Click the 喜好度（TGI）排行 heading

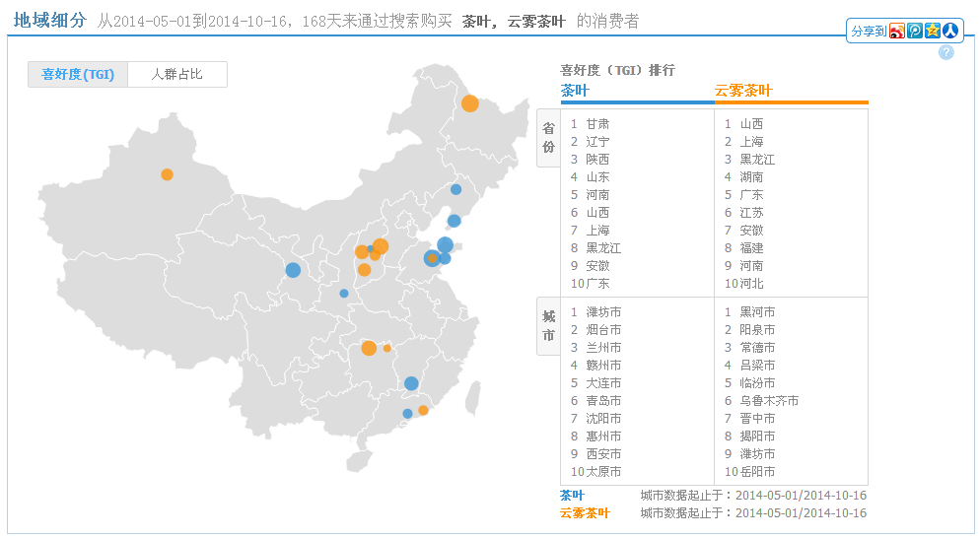click(617, 70)
